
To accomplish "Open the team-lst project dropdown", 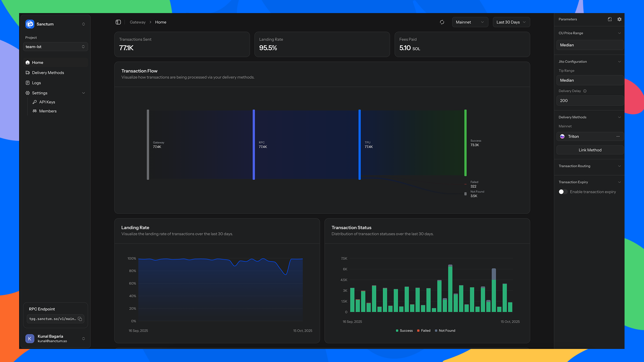I will [55, 47].
